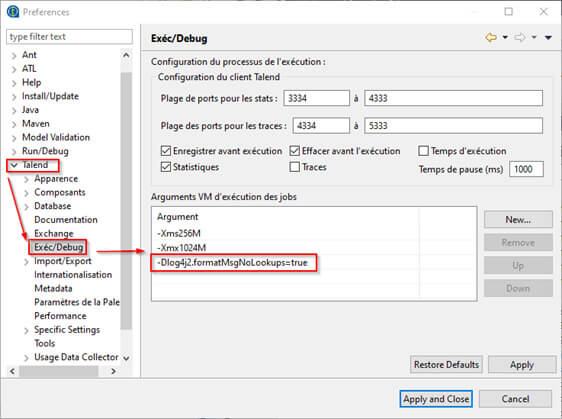Expand the Model Validation node
This screenshot has height=419, width=562.
pos(14,138)
